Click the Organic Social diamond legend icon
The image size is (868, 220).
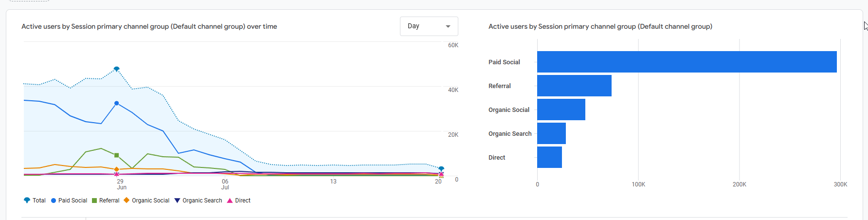click(127, 200)
